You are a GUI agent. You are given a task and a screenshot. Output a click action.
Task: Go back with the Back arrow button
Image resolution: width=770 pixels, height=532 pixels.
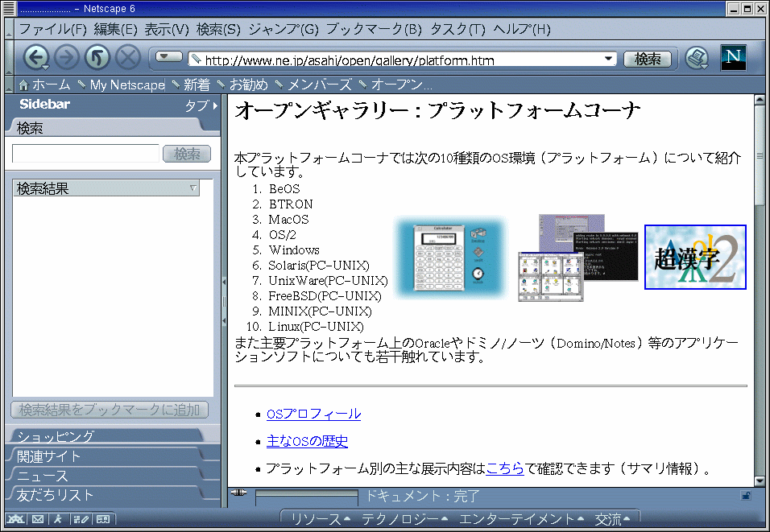(35, 58)
